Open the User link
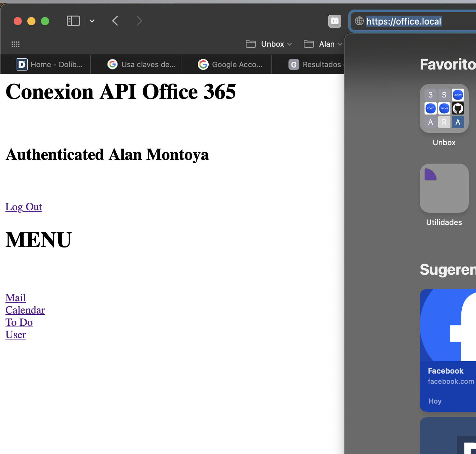Viewport: 476px width, 454px height. point(16,335)
